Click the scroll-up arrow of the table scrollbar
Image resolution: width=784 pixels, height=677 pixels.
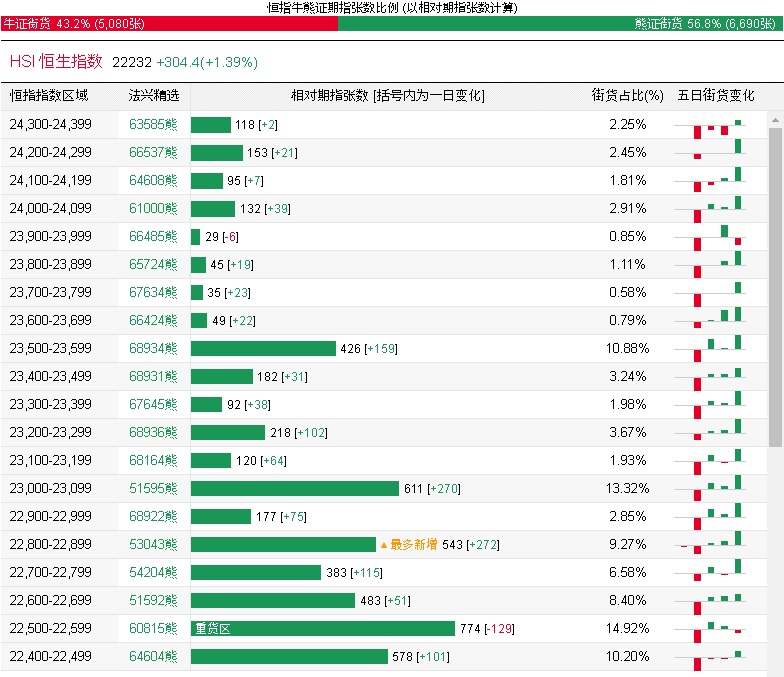pyautogui.click(x=775, y=119)
